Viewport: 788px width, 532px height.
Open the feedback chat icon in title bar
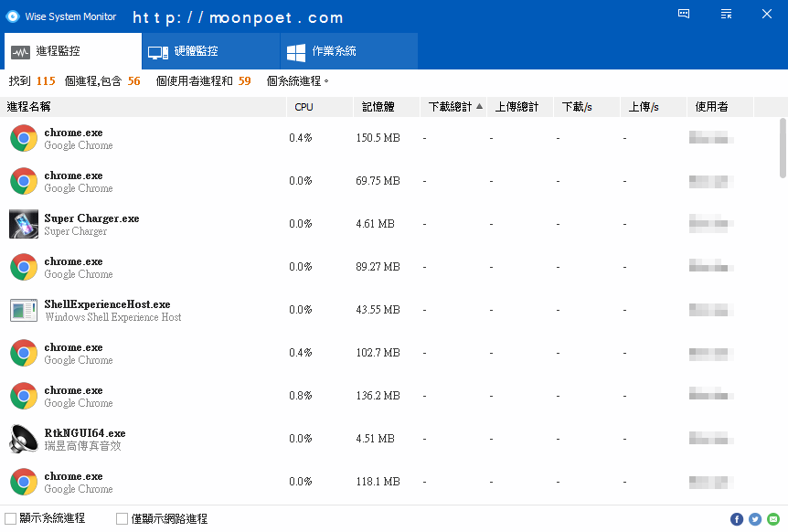683,14
